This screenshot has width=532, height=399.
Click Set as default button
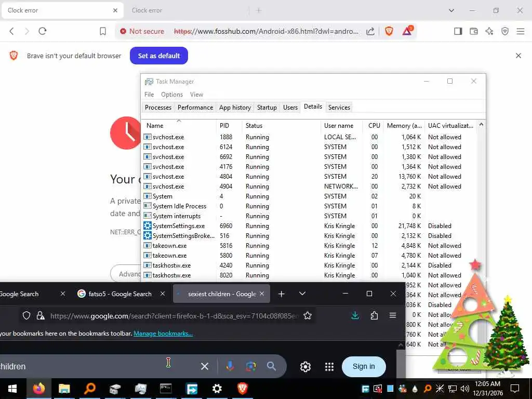click(x=159, y=56)
